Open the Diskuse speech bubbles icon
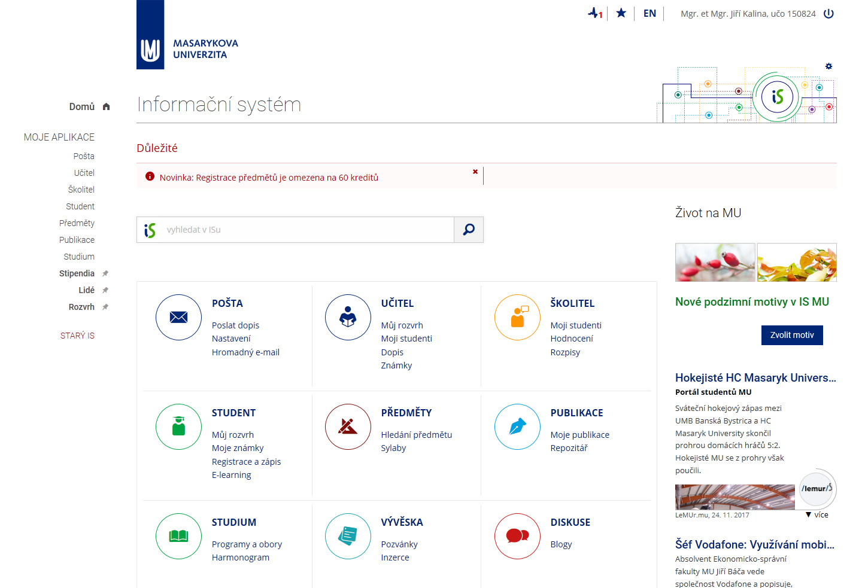The width and height of the screenshot is (868, 588). point(517,536)
